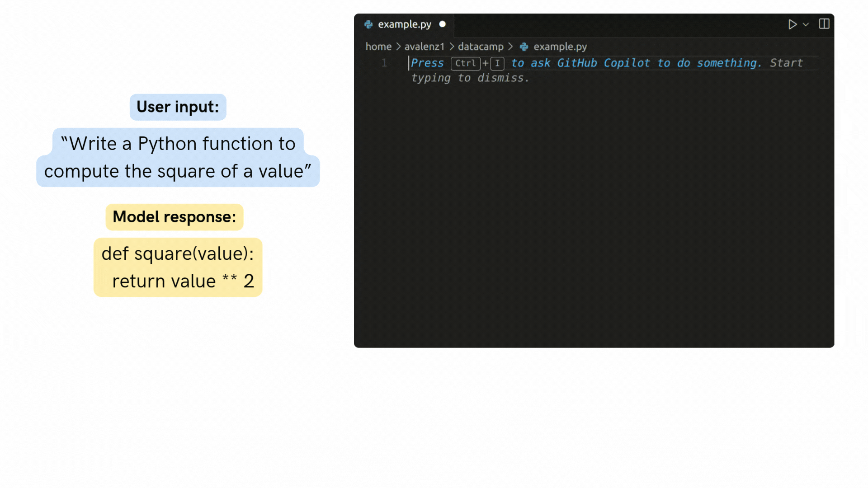
Task: Click line number 1 in the gutter
Action: (x=384, y=63)
